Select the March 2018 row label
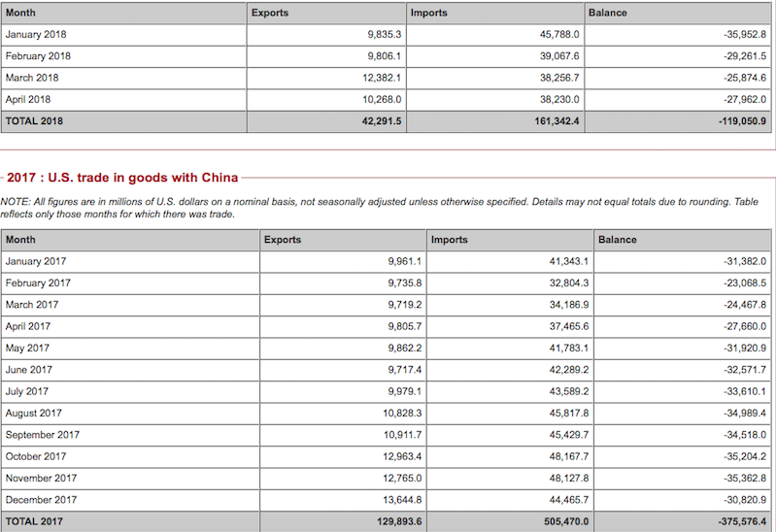The width and height of the screenshot is (776, 532). pos(32,79)
